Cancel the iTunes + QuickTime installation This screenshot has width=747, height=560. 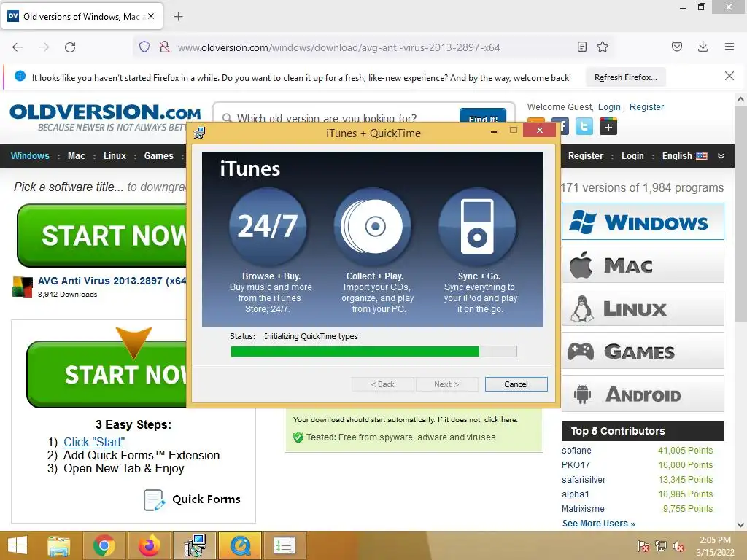pos(516,384)
